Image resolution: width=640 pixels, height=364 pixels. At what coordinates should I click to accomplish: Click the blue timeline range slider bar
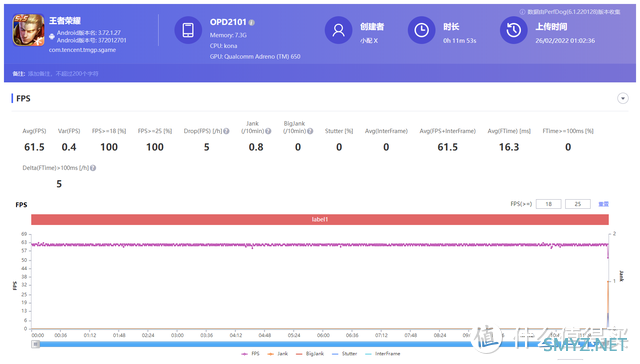click(x=320, y=344)
